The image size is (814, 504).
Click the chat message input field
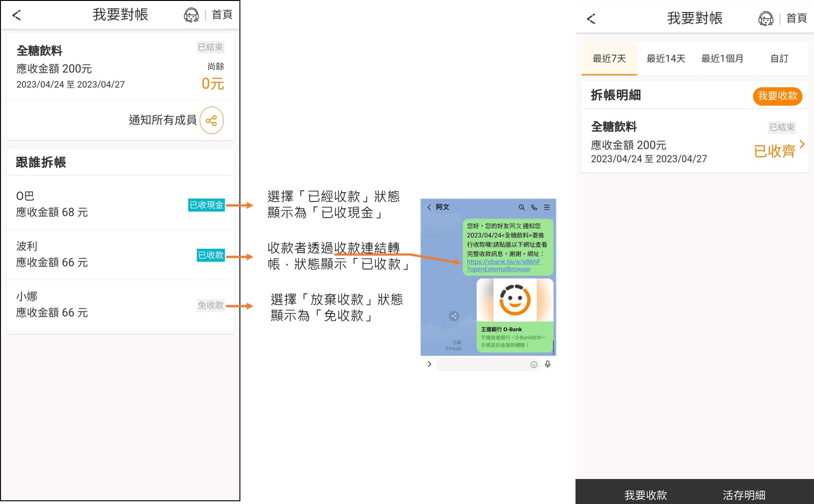(x=482, y=365)
